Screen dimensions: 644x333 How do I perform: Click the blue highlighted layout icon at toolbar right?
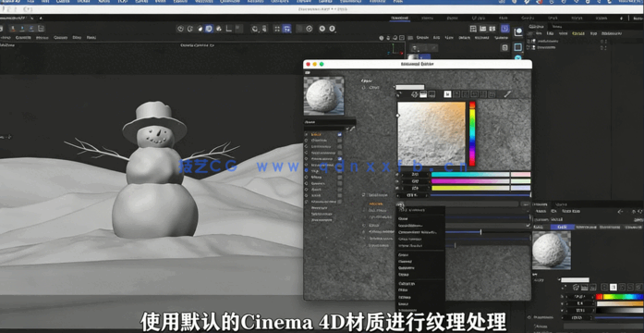coord(505,29)
